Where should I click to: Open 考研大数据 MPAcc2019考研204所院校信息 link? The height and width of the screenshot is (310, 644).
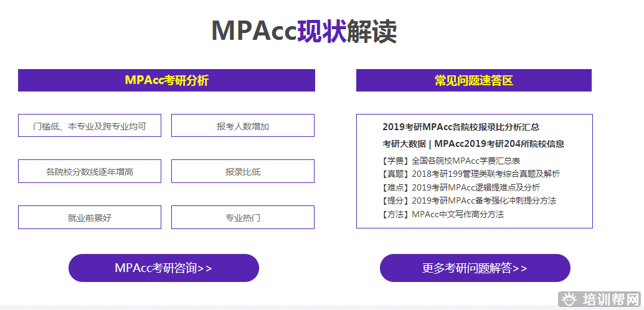[x=473, y=144]
